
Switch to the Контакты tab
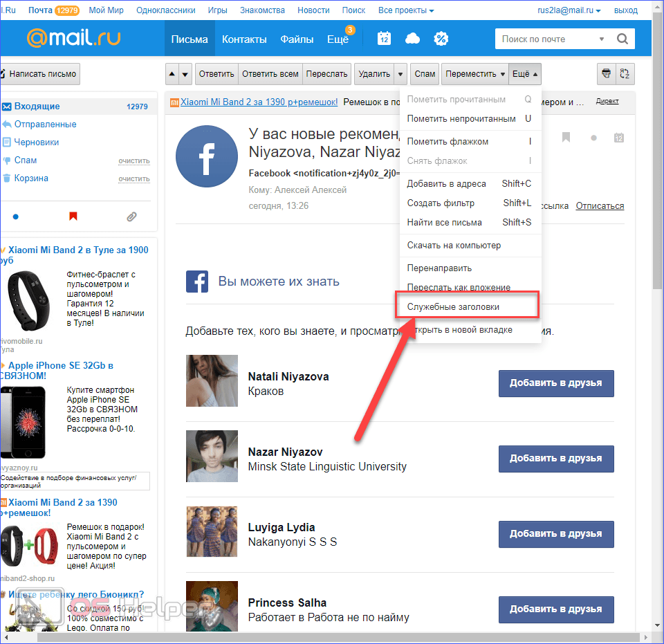pyautogui.click(x=244, y=39)
